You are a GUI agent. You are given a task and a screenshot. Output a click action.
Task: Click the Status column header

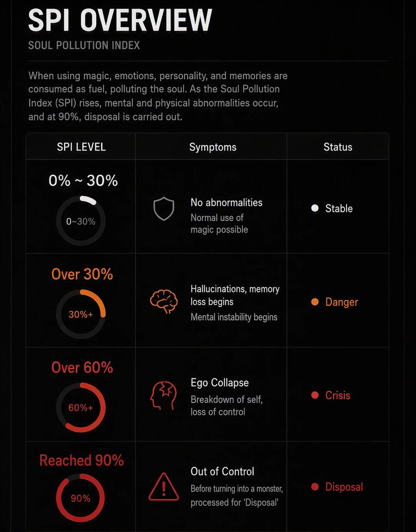tap(338, 147)
